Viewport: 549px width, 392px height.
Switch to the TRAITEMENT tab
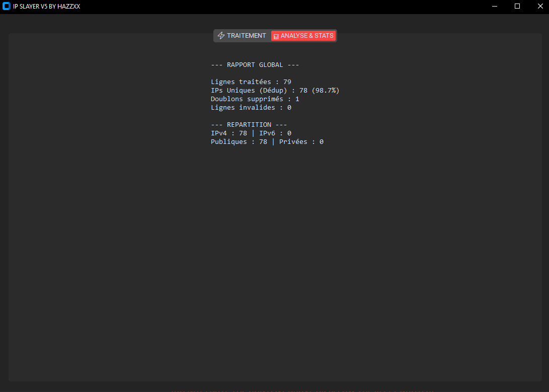tap(242, 36)
